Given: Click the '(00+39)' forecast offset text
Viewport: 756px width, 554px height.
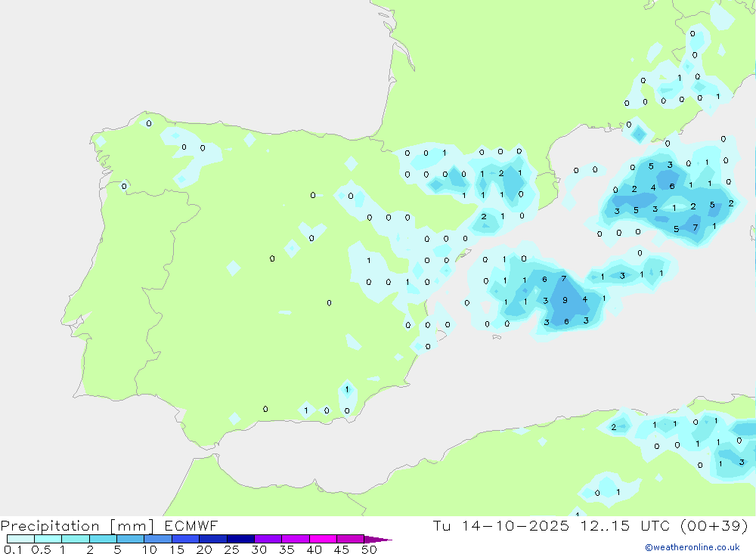Looking at the screenshot, I should (x=714, y=525).
